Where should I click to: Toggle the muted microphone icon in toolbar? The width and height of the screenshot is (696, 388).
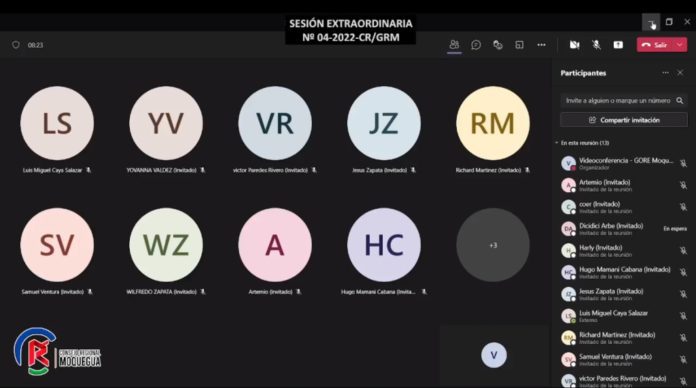tap(596, 45)
